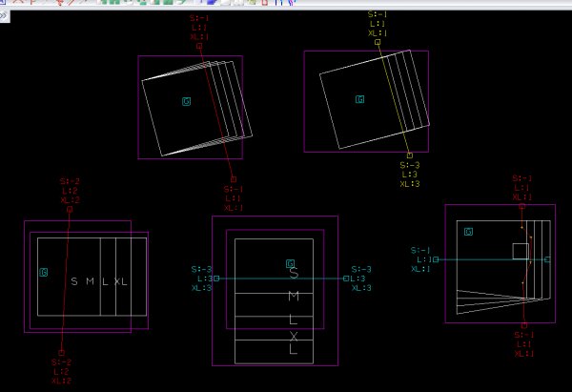Click the cyan G marker in top-left tilted piece

187,100
